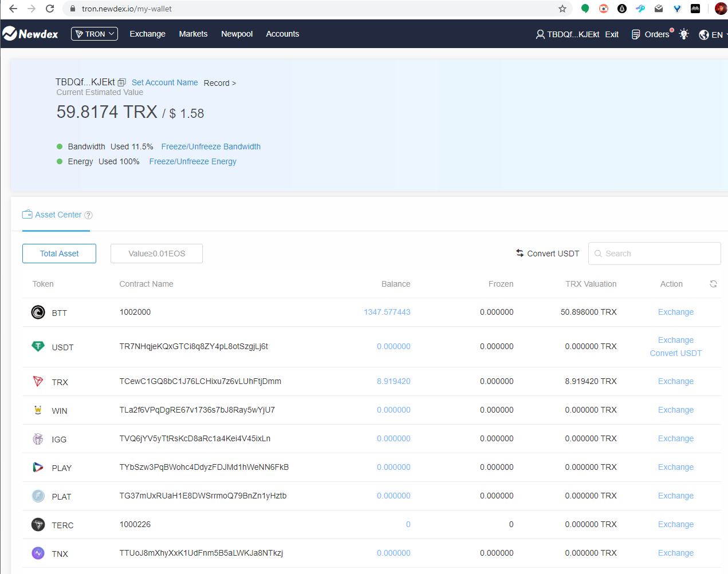Bookmark this page star icon
Image resolution: width=728 pixels, height=574 pixels.
click(x=562, y=9)
